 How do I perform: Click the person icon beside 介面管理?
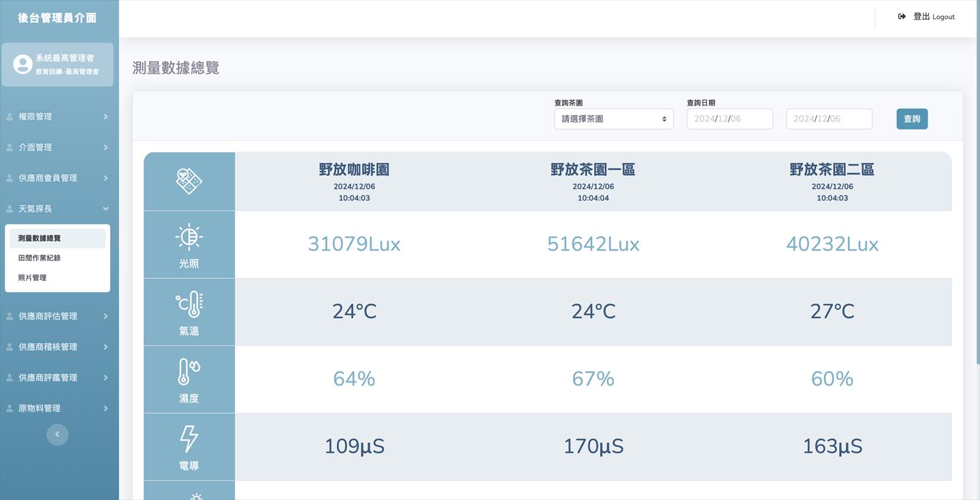pos(10,148)
